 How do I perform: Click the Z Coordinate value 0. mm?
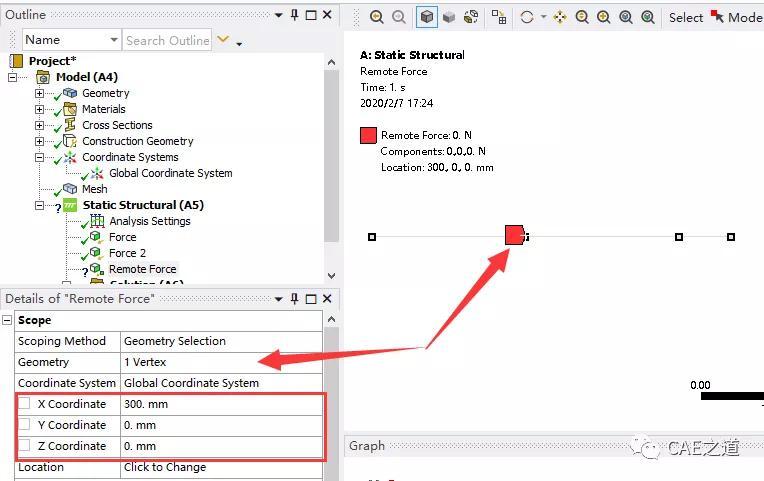(221, 446)
